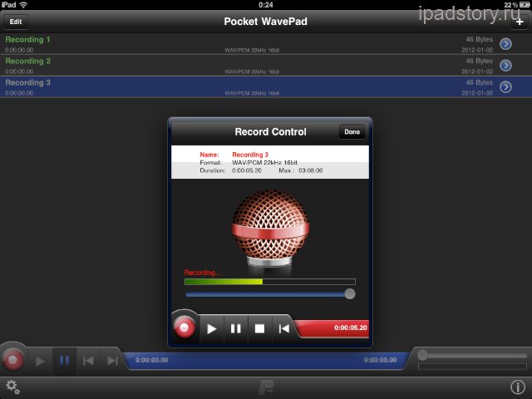Tap the Edit button in the header
Viewport: 532px width, 399px height.
pos(16,22)
